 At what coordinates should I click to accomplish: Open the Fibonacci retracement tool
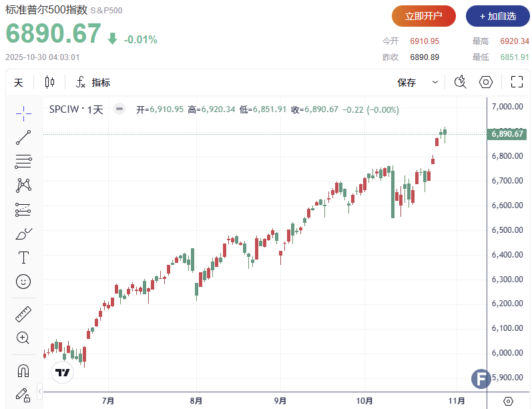23,161
